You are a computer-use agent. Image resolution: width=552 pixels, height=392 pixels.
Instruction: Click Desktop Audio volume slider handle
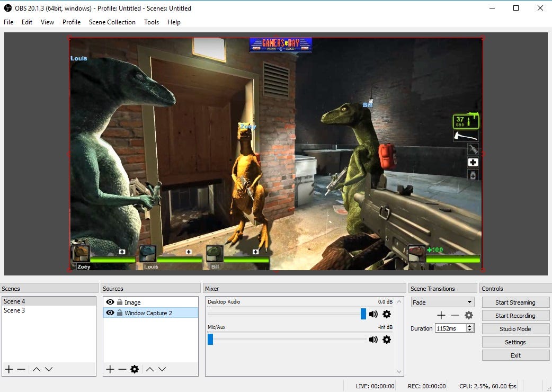click(x=363, y=314)
